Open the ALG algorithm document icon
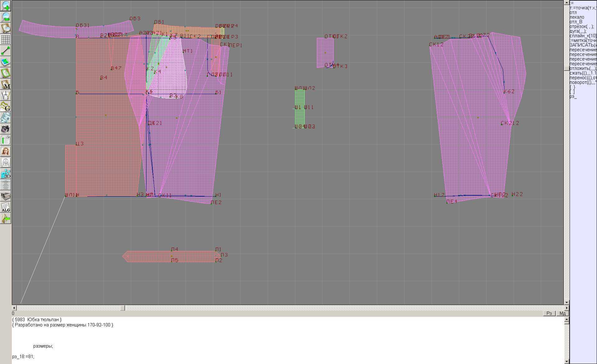The height and width of the screenshot is (364, 597). tap(6, 207)
